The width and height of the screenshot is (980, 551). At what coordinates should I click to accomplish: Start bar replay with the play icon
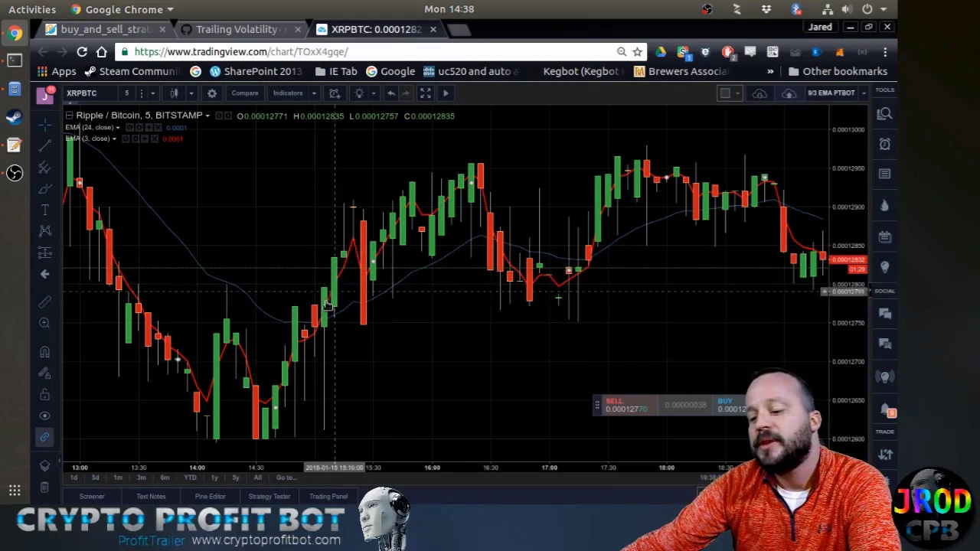pos(446,93)
